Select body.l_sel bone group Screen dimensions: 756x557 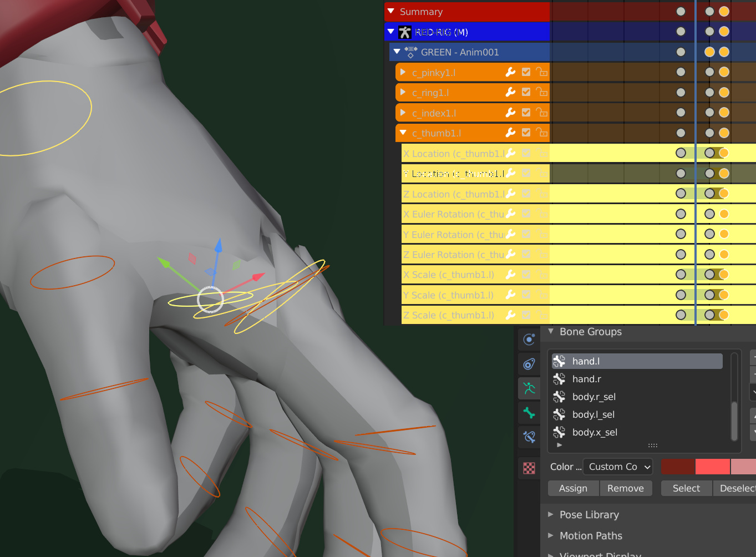637,414
